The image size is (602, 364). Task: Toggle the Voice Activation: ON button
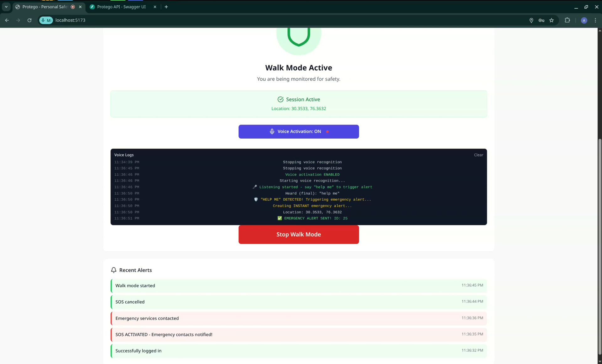click(x=299, y=132)
